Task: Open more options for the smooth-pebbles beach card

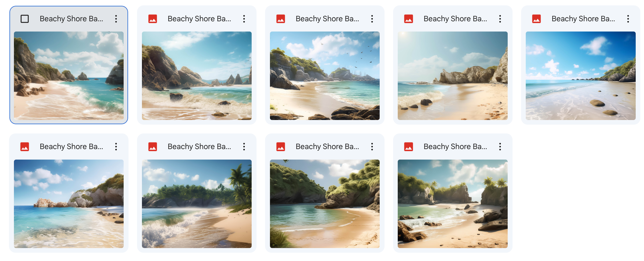Action: tap(628, 19)
